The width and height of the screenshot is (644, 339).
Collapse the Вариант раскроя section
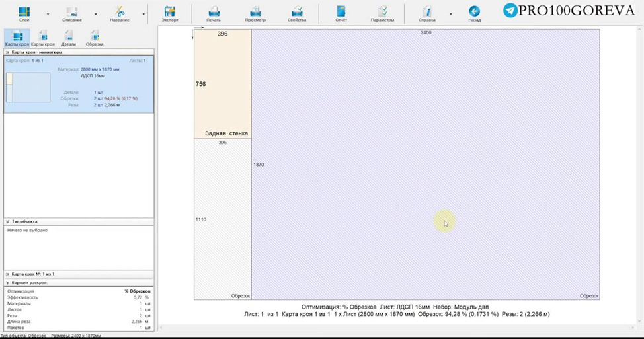pyautogui.click(x=7, y=283)
